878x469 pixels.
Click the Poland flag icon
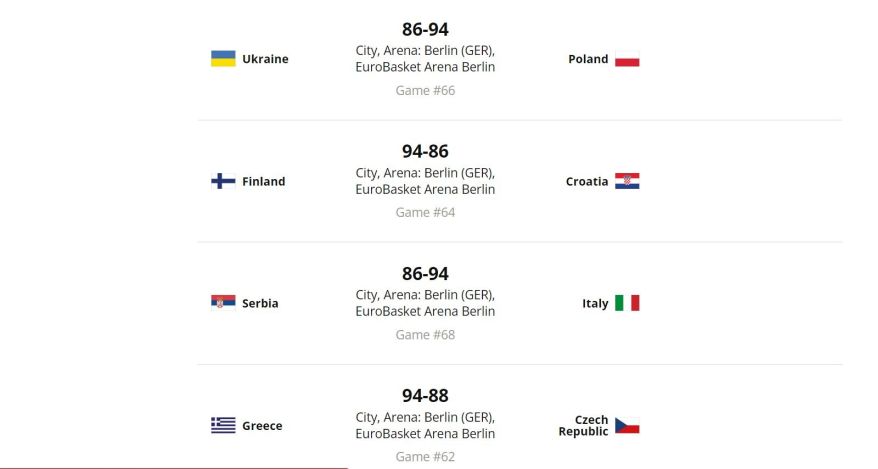coord(627,59)
